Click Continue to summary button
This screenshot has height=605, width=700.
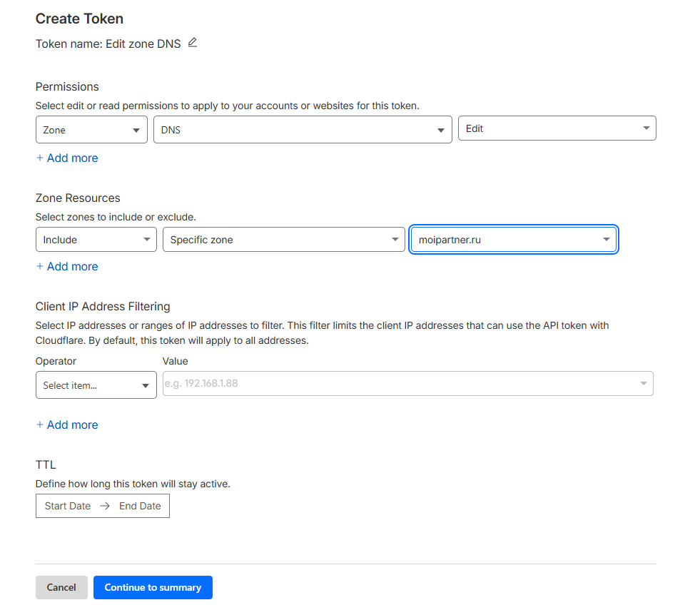[153, 587]
